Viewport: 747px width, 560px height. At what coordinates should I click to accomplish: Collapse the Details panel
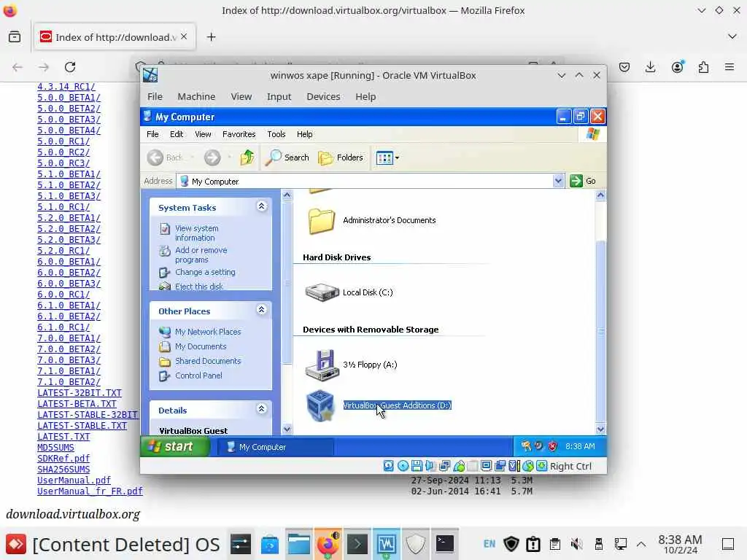(x=262, y=408)
